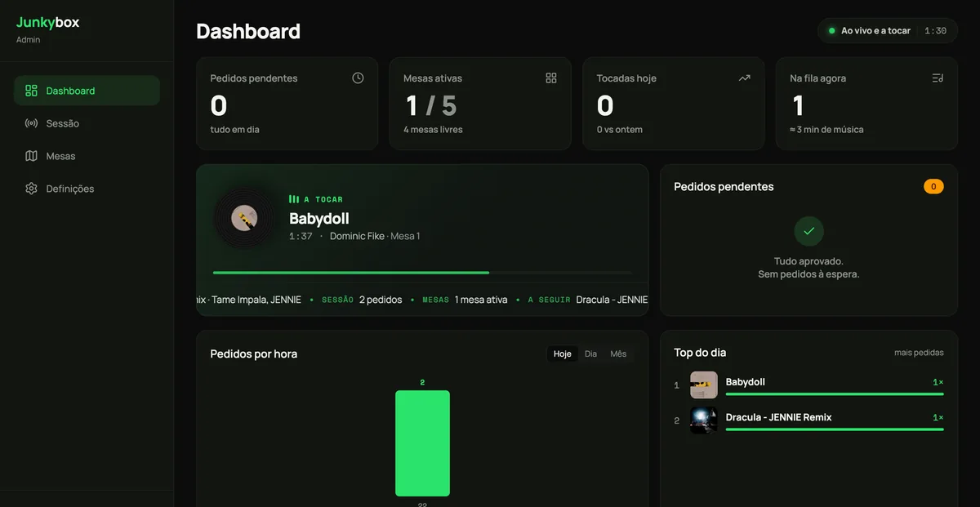The width and height of the screenshot is (980, 507).
Task: Click the Dashboard grid icon in sidebar
Action: click(31, 91)
